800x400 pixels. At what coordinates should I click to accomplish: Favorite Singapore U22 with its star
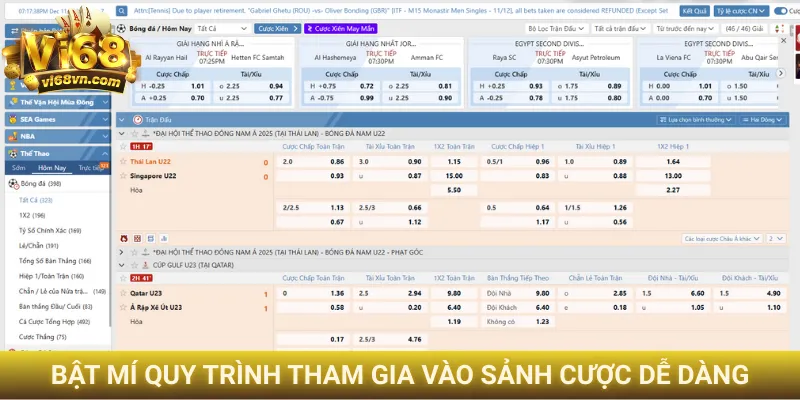pyautogui.click(x=123, y=176)
